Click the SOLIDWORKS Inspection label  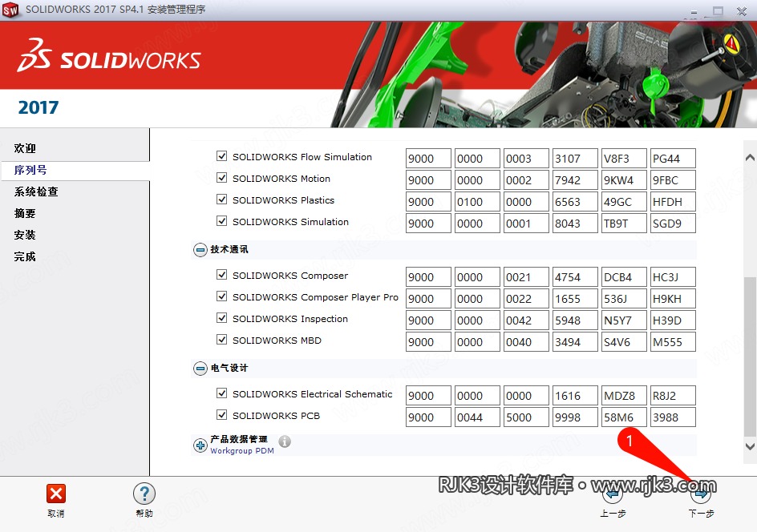point(290,319)
